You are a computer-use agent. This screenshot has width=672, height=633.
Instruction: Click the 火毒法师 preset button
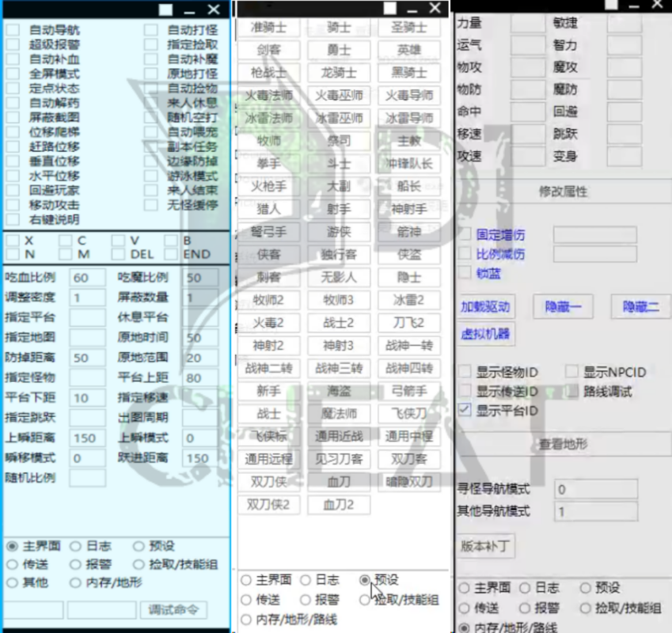tap(268, 96)
